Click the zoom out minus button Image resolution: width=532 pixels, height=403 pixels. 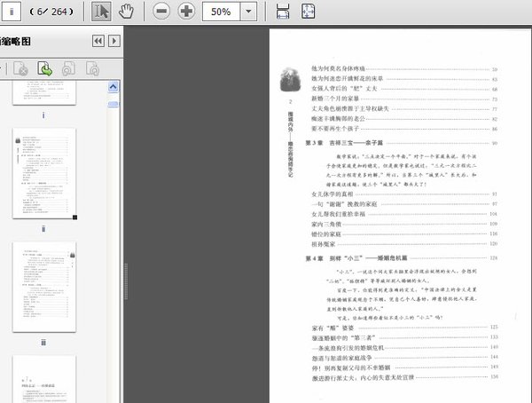(160, 12)
